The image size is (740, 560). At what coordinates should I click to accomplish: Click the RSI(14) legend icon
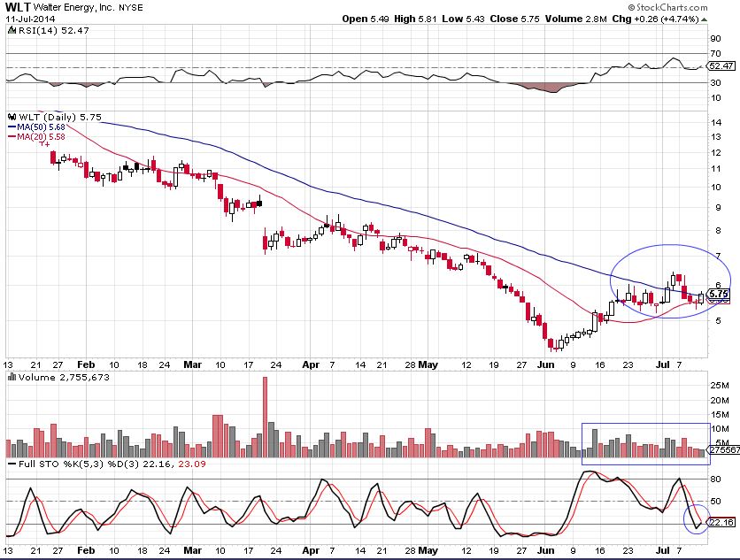pos(9,30)
